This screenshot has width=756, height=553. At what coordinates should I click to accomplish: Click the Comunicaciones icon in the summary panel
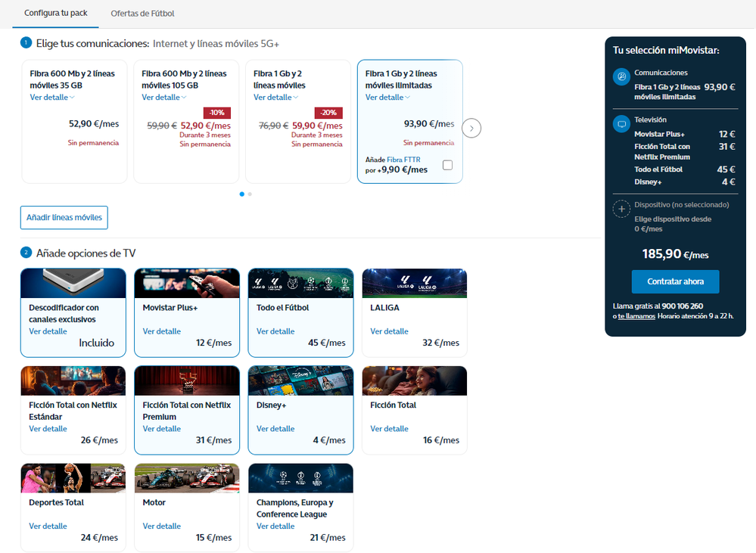pos(621,77)
